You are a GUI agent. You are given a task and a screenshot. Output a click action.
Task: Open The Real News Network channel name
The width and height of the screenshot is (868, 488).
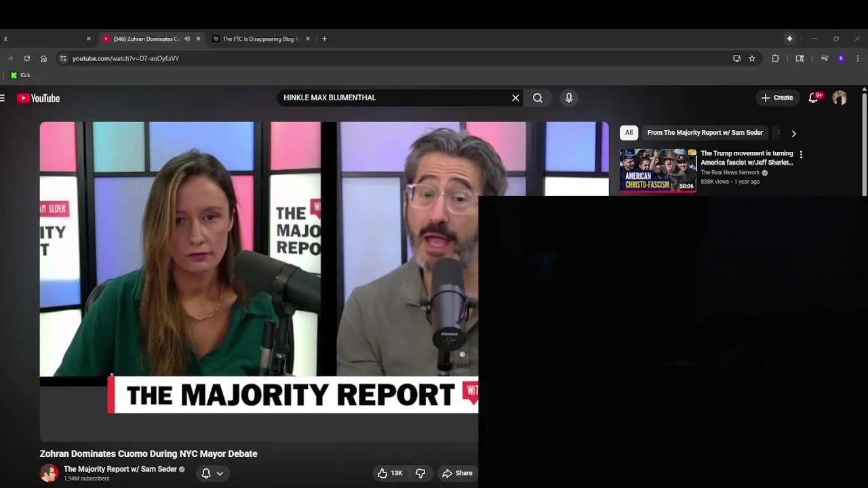point(730,173)
